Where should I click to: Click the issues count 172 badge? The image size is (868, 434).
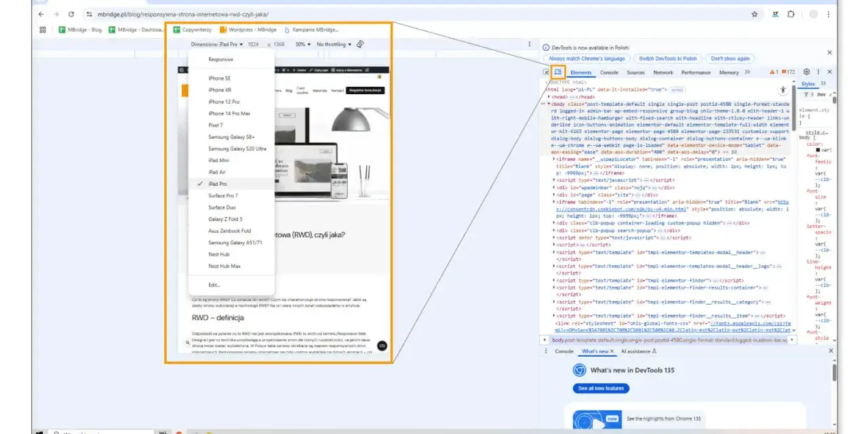click(x=788, y=72)
